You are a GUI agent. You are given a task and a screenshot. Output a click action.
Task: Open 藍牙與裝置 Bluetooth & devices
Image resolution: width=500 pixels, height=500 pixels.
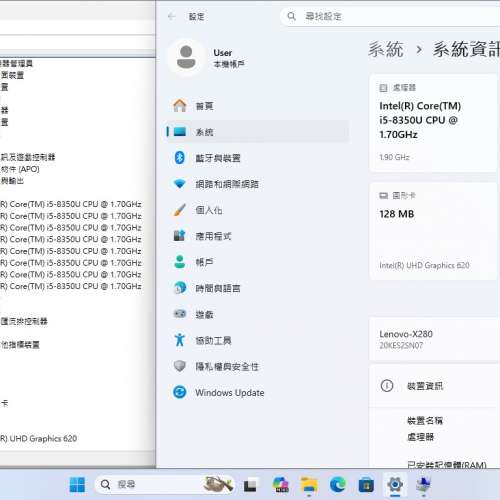coord(257,158)
